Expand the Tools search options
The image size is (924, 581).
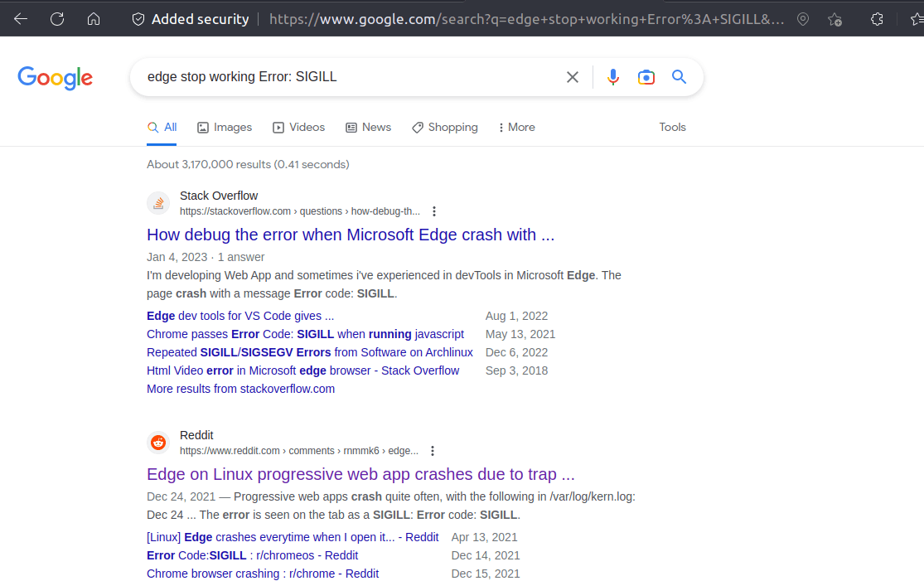point(672,128)
